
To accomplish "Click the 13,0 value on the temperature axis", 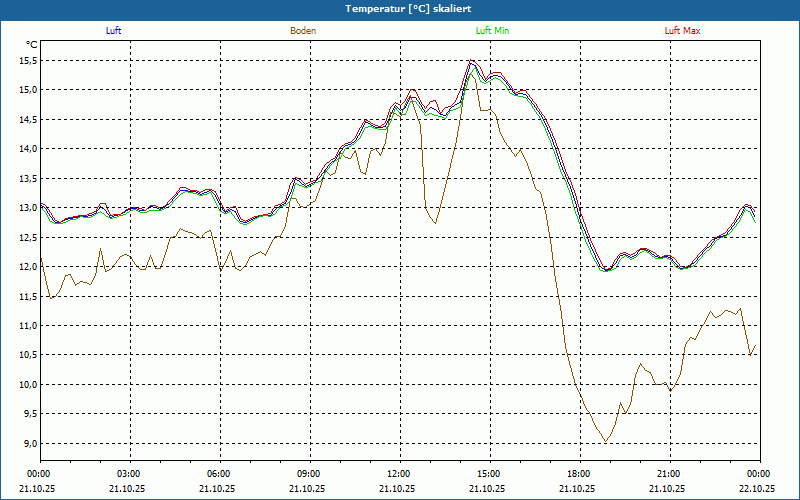I will click(x=29, y=208).
